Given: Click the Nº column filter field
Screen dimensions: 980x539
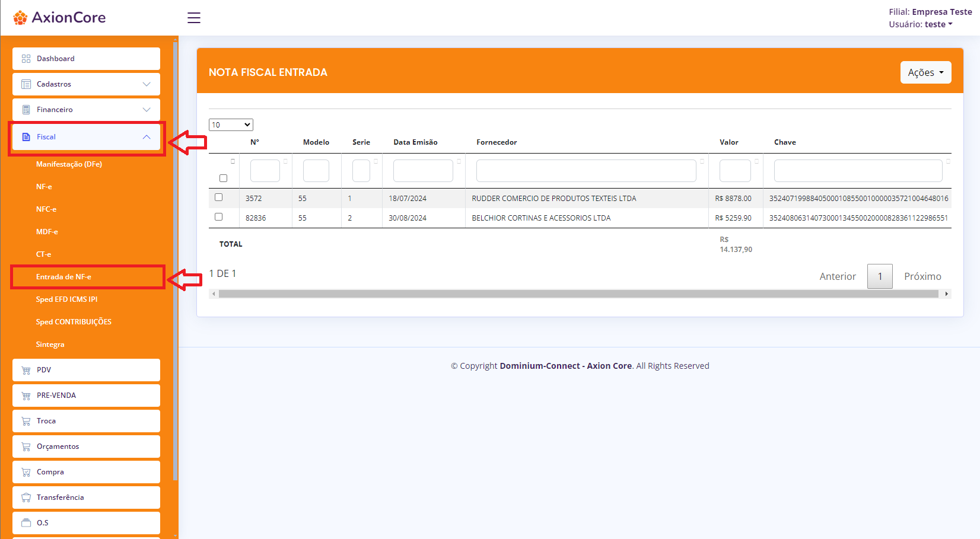Looking at the screenshot, I should tap(265, 171).
